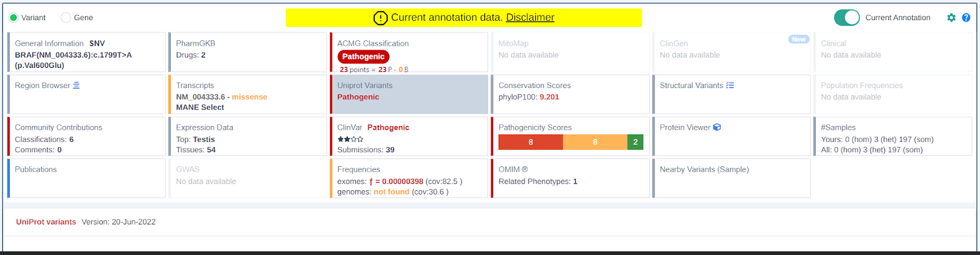Open the Protein Viewer cube icon
Image resolution: width=980 pixels, height=255 pixels.
point(717,127)
